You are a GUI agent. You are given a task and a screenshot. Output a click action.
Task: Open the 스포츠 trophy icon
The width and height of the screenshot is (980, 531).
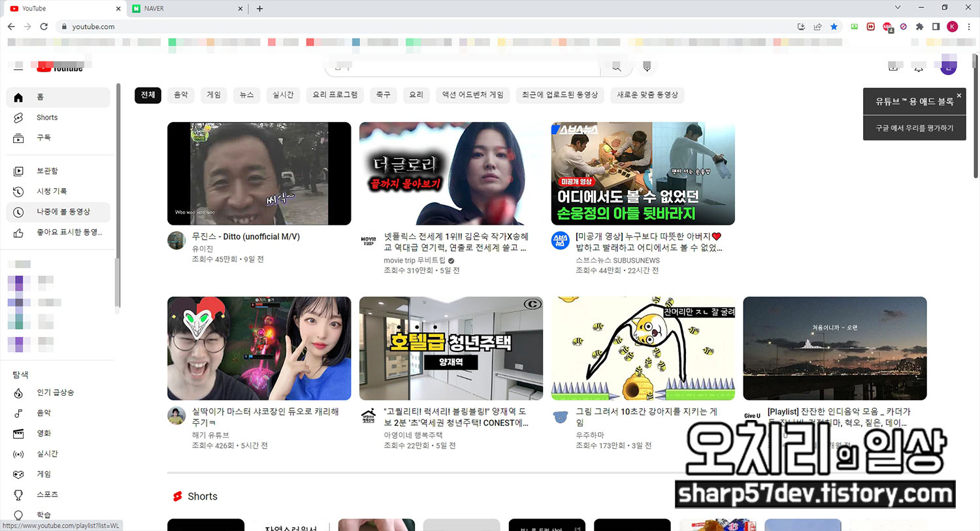pyautogui.click(x=18, y=494)
